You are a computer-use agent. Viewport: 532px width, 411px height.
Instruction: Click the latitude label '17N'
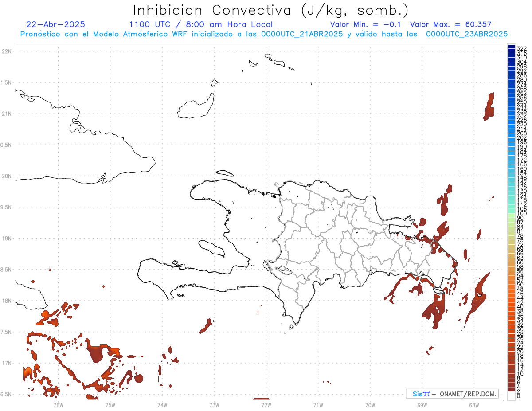tap(7, 363)
